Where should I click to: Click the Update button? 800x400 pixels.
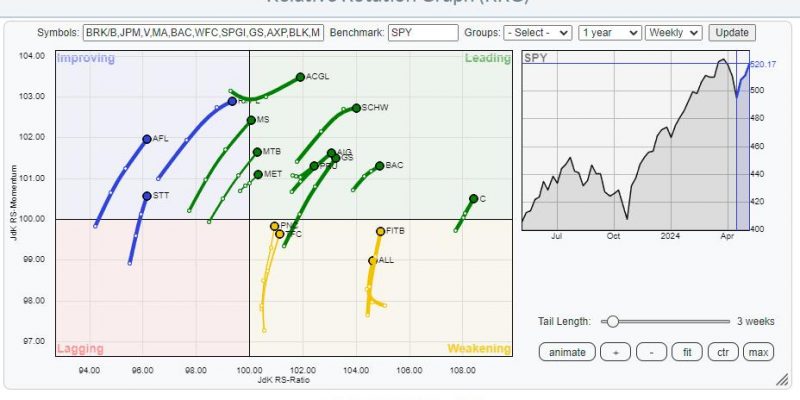[732, 33]
